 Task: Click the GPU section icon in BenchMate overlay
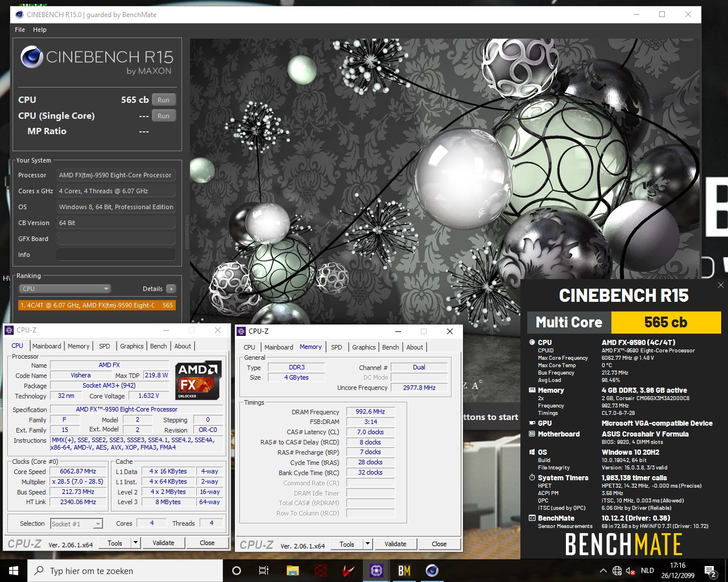point(532,423)
